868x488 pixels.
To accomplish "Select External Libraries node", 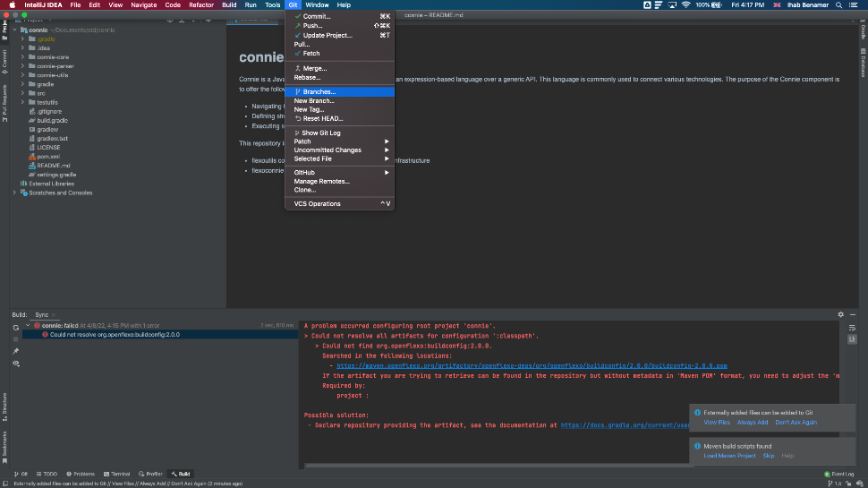I will (51, 184).
